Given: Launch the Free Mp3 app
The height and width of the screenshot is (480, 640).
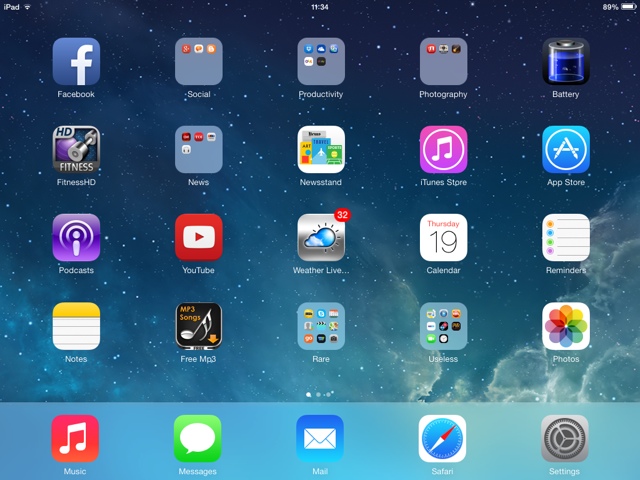Looking at the screenshot, I should [x=199, y=326].
